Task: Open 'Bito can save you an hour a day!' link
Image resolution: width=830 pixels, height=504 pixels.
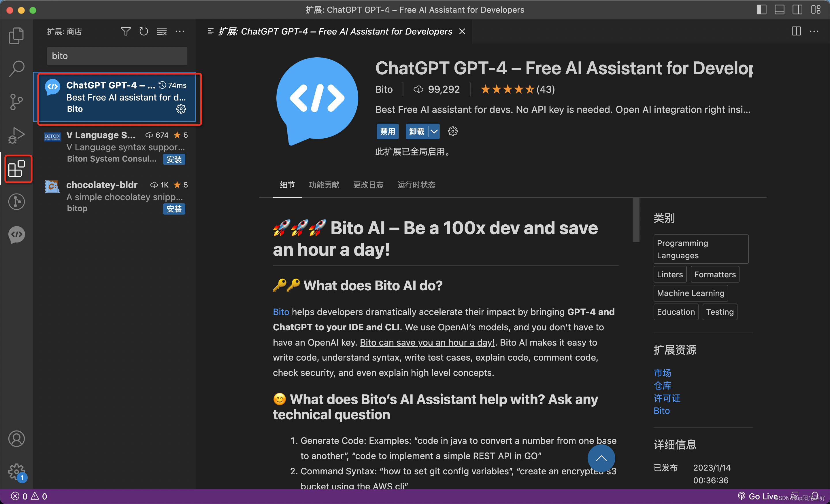Action: (x=427, y=342)
